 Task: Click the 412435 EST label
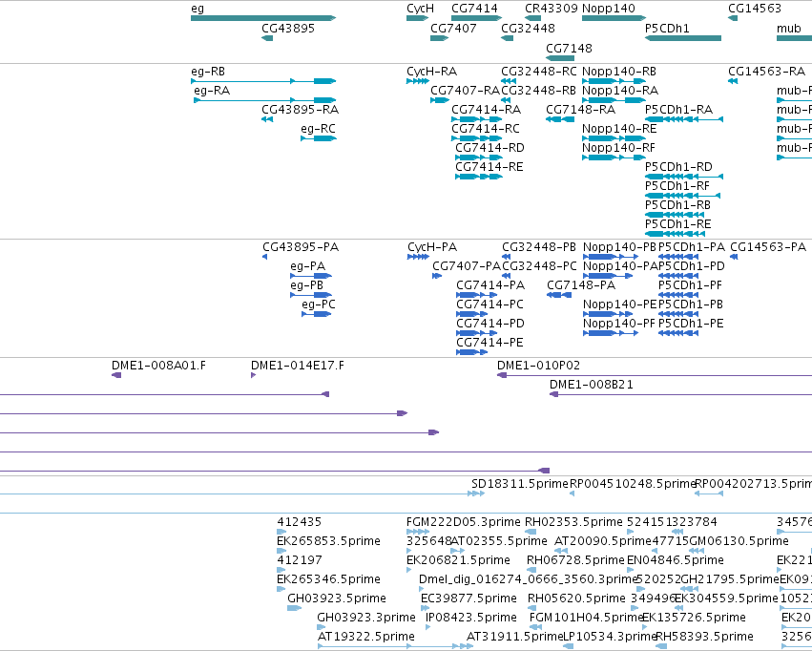pyautogui.click(x=299, y=522)
